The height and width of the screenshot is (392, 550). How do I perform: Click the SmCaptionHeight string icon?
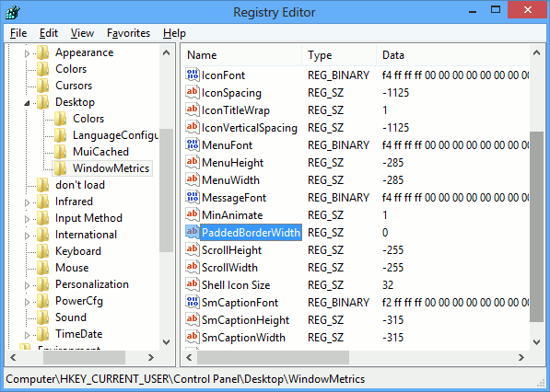pos(193,320)
